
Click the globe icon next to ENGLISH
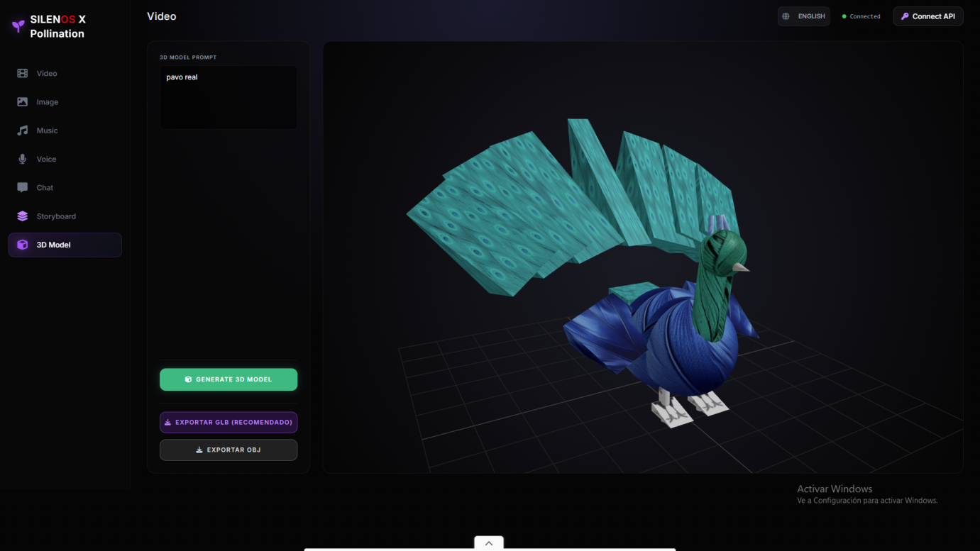786,16
